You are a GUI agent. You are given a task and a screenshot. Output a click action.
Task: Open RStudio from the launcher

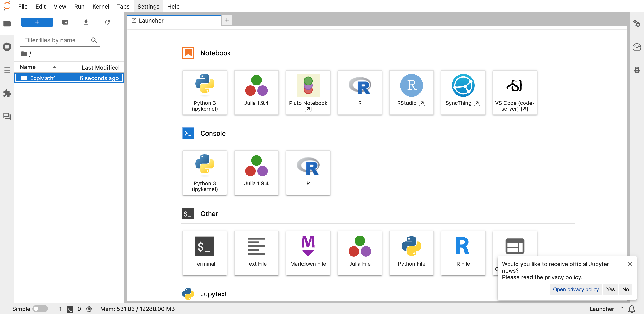(411, 92)
